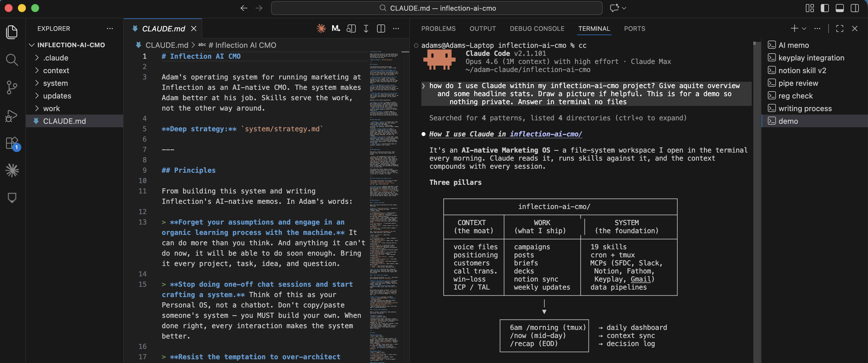Open the inflection-ai-cmo/ link in terminal
The width and height of the screenshot is (868, 363).
[x=546, y=134]
